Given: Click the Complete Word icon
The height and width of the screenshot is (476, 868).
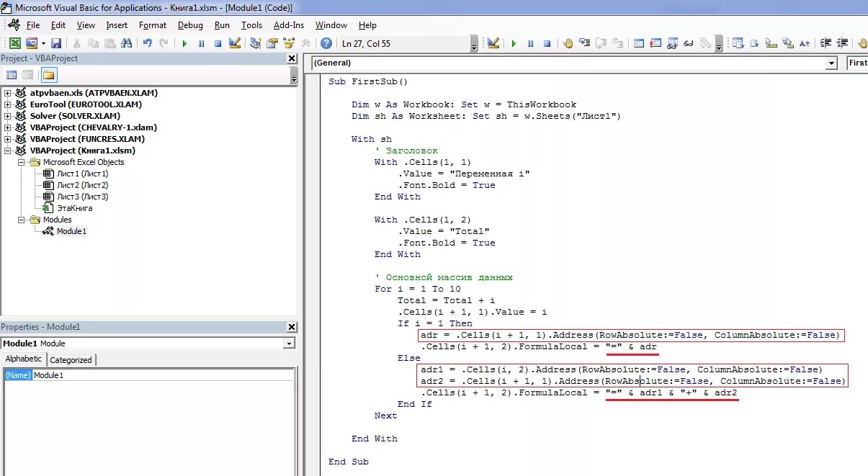Looking at the screenshot, I should 805,43.
